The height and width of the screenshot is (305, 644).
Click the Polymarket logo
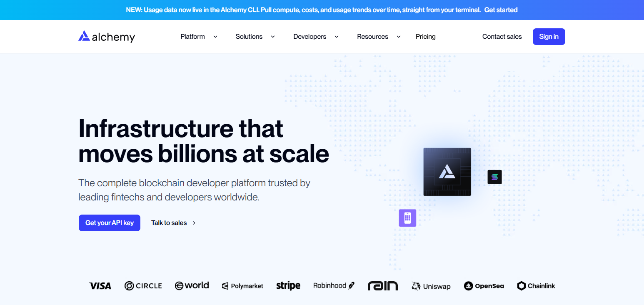242,286
